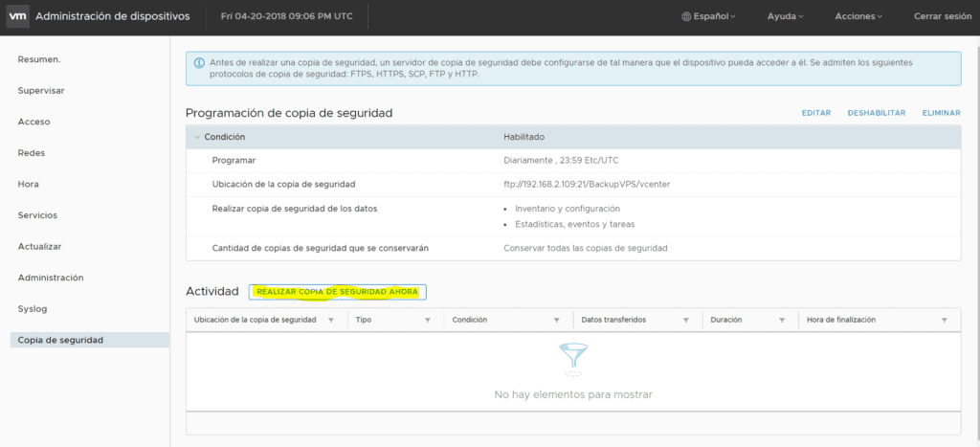Click the Tipo column header

364,320
